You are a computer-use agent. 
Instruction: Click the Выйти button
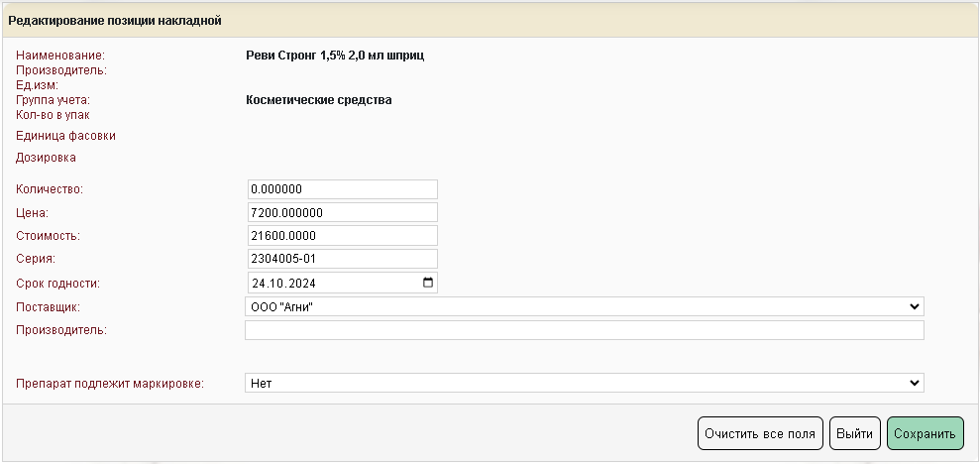[854, 433]
